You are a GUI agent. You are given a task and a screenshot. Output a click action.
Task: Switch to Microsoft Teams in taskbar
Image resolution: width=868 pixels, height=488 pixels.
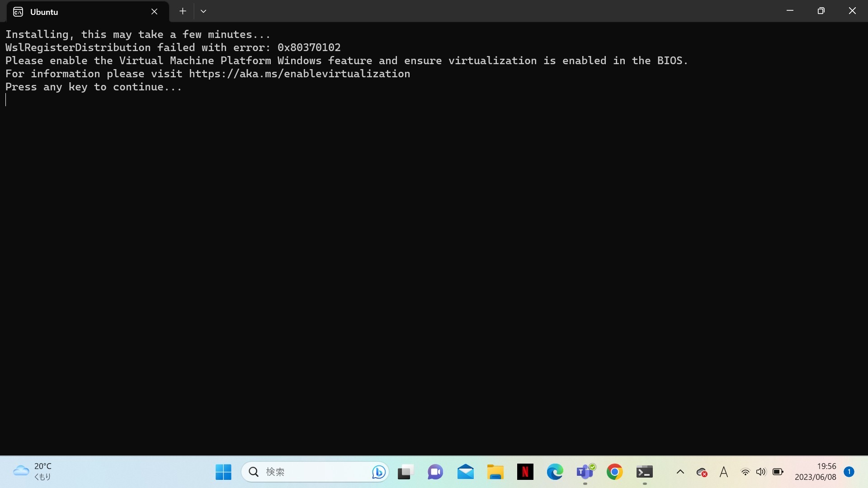point(585,472)
